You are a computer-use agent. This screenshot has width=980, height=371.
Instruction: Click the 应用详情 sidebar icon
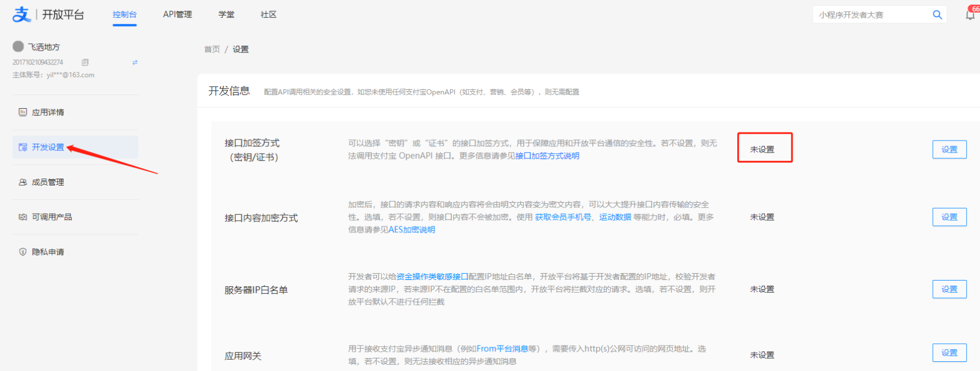tap(23, 112)
